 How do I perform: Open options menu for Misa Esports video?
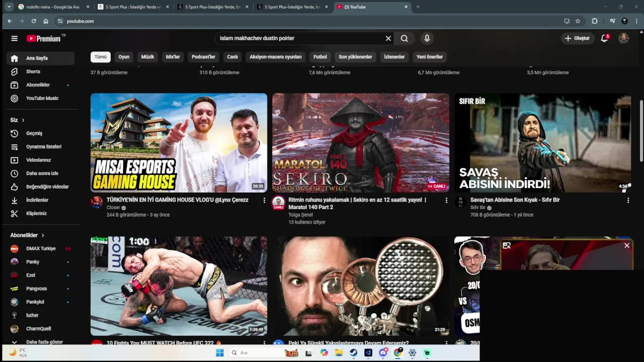click(x=264, y=200)
